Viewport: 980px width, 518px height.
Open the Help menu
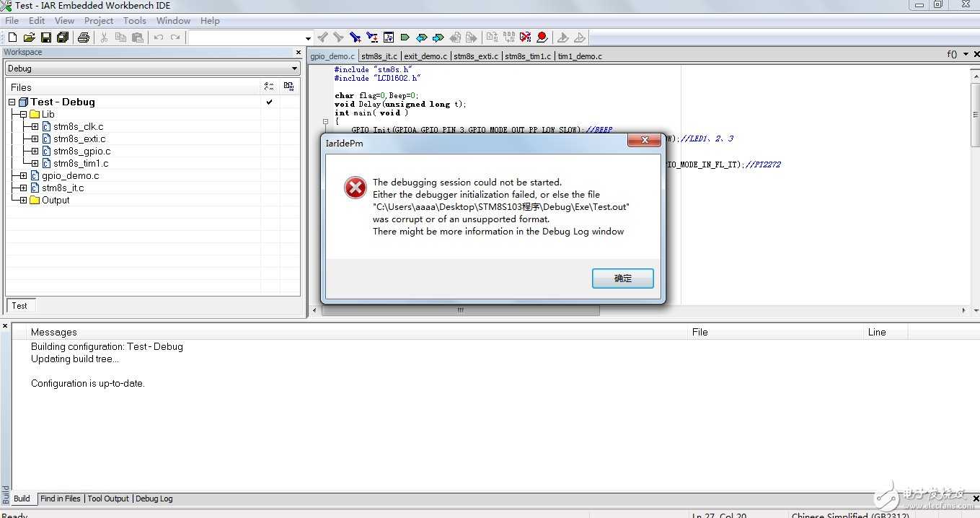pyautogui.click(x=210, y=21)
